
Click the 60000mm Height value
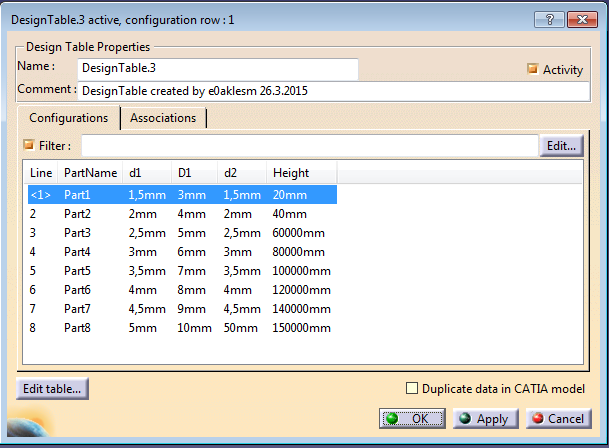[x=298, y=233]
